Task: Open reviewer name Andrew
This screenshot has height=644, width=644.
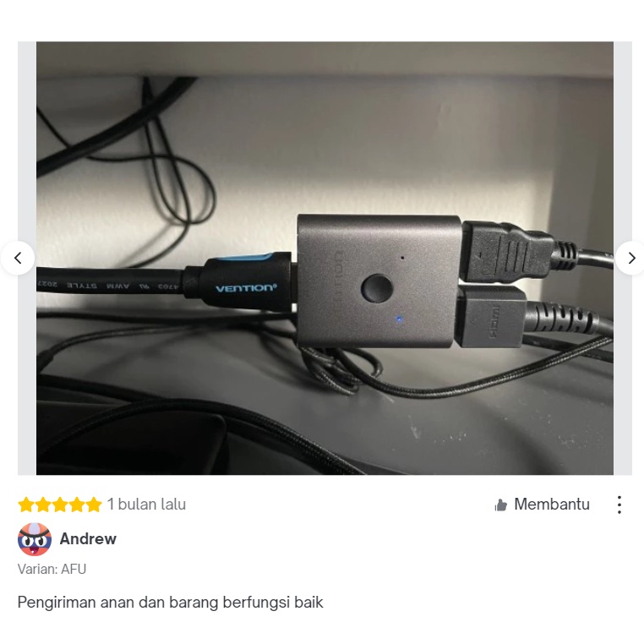Action: 88,538
